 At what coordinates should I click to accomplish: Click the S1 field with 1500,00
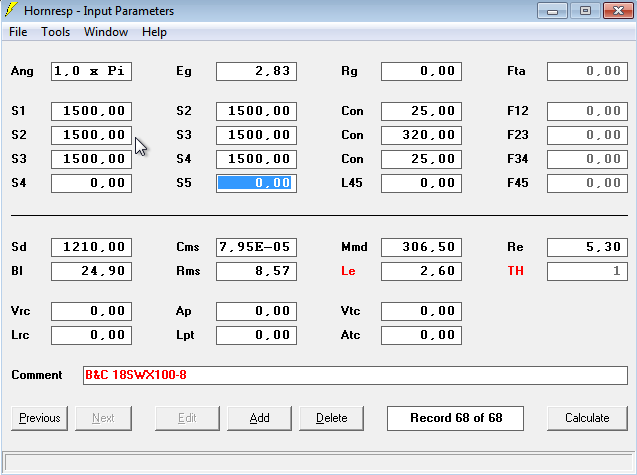click(91, 111)
